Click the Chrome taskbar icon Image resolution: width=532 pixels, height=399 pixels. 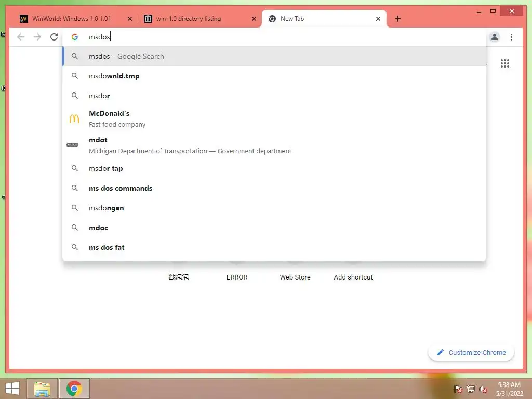click(x=74, y=389)
